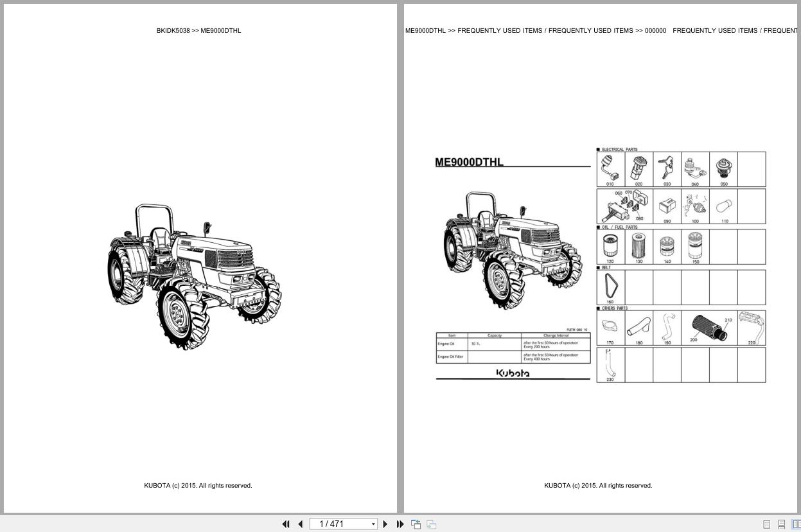The height and width of the screenshot is (532, 801).
Task: Go to the first page
Action: tap(286, 524)
